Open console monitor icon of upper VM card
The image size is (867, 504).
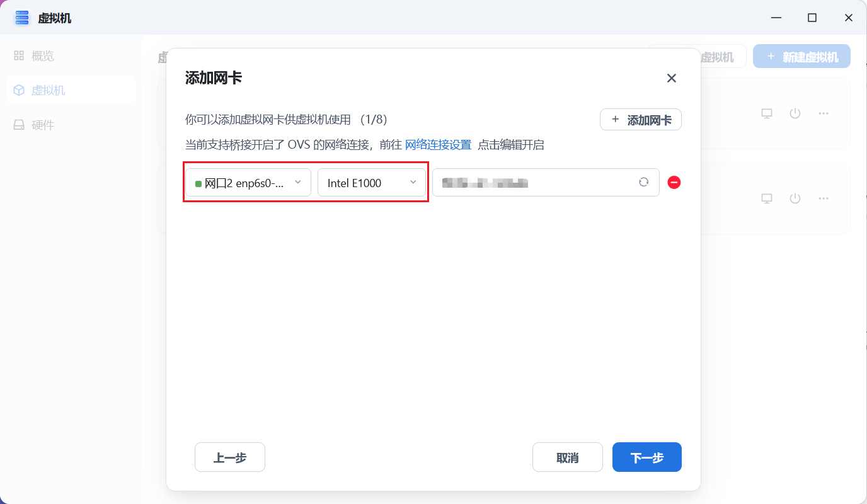click(x=767, y=113)
